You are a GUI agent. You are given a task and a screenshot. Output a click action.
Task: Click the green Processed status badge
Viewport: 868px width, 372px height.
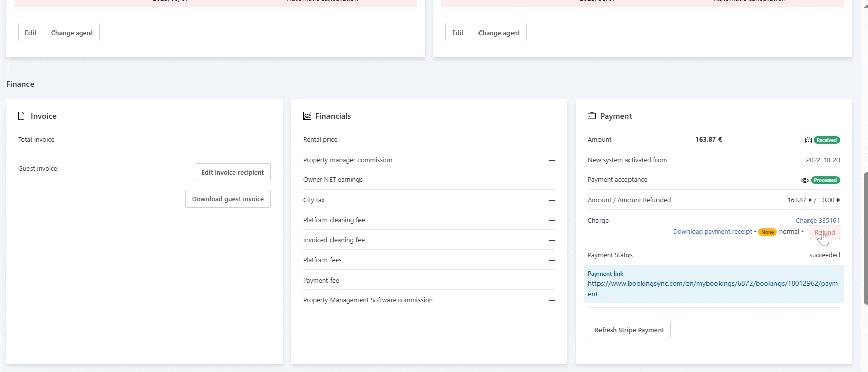(825, 180)
